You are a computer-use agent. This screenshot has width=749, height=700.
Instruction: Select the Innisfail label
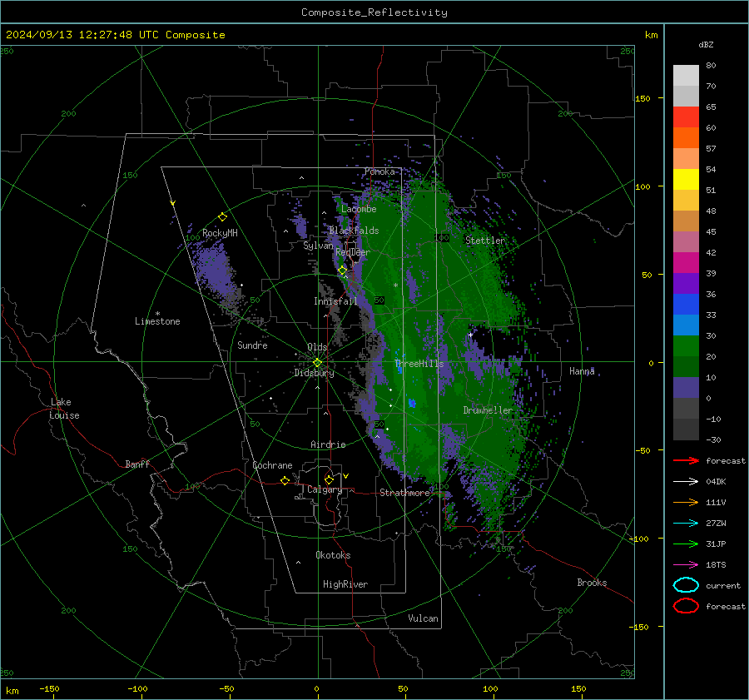[335, 301]
